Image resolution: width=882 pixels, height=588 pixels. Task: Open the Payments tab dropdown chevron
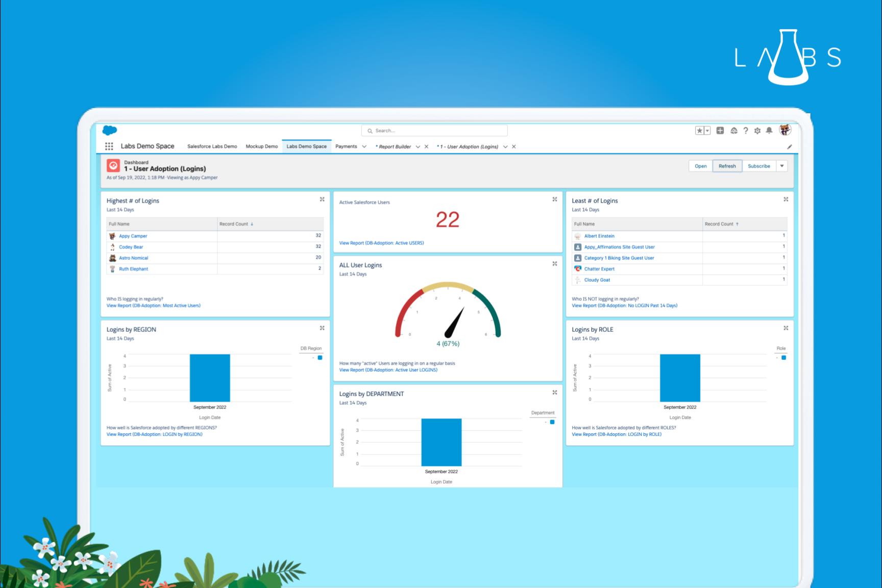click(x=364, y=146)
